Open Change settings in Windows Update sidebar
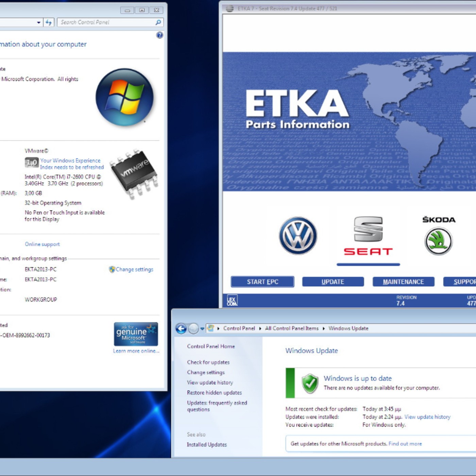Screen dimensions: 476x476 pyautogui.click(x=206, y=372)
